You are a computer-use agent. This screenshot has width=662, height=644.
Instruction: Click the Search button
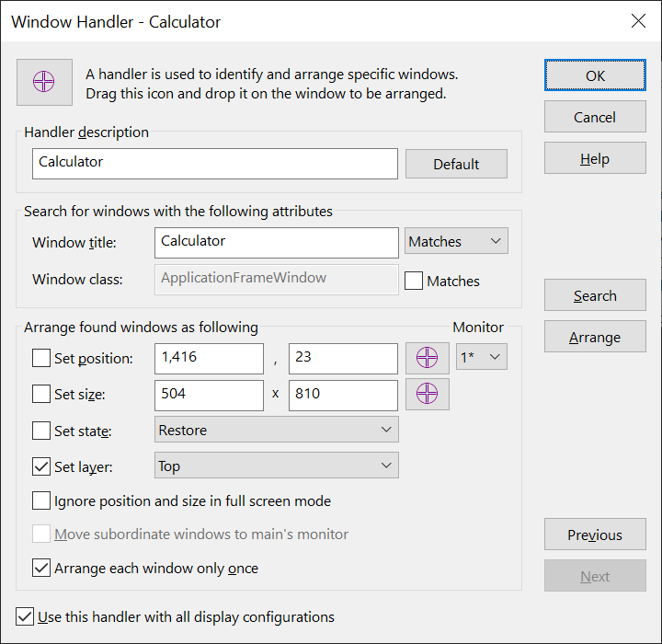click(595, 295)
